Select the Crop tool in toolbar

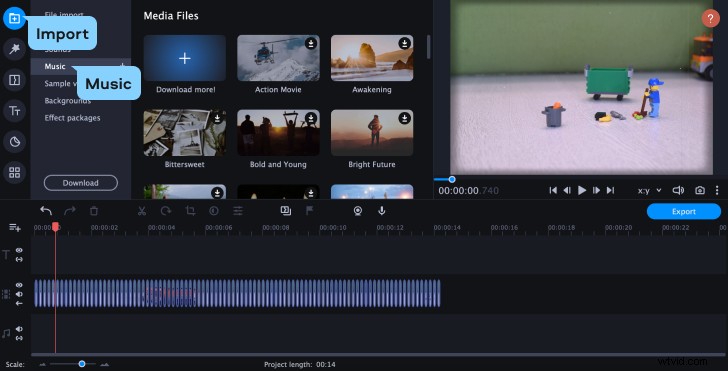tap(190, 211)
